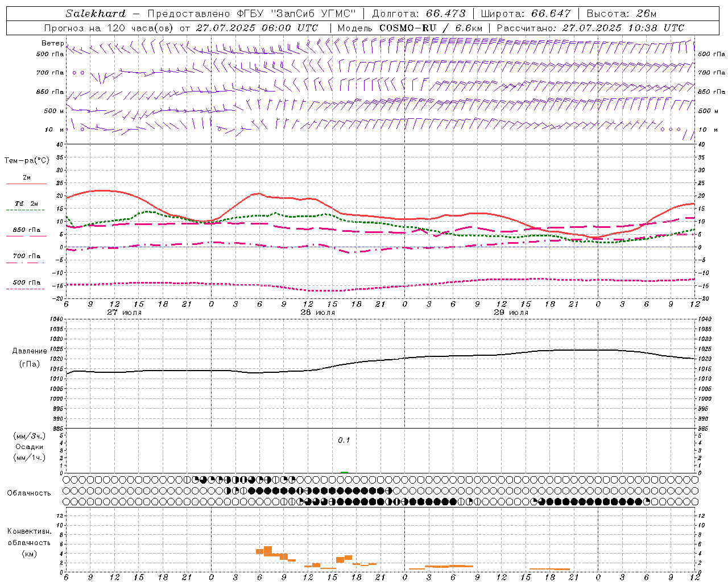Click the elevation text 'Высота: 26м'
This screenshot has height=582, width=728.
622,14
